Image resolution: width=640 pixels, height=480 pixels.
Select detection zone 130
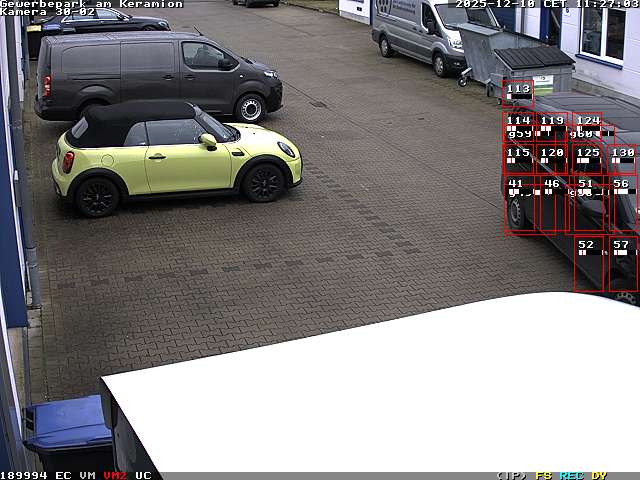point(622,157)
